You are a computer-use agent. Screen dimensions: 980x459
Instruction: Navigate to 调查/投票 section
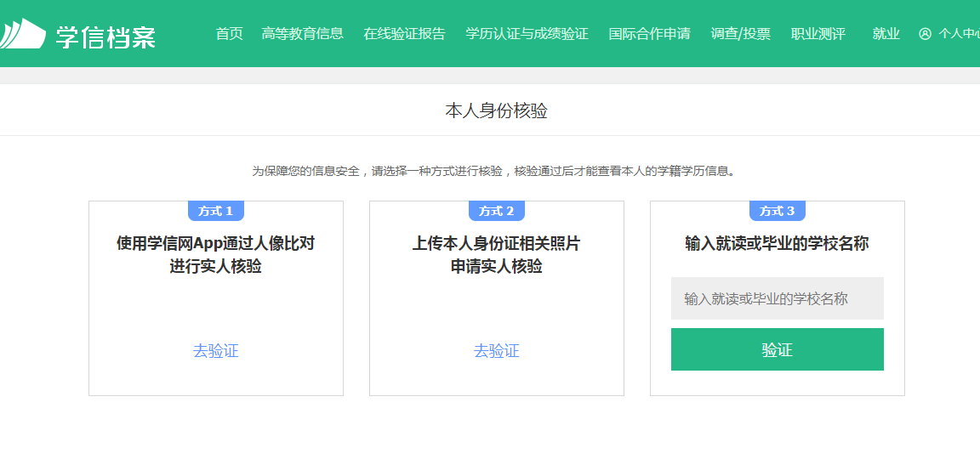[740, 34]
